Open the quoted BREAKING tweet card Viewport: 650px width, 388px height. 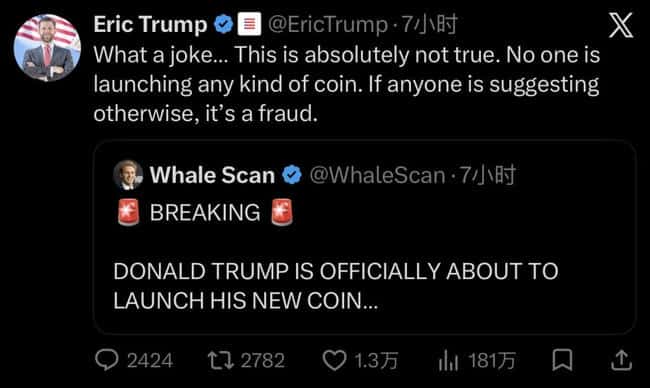tap(365, 237)
